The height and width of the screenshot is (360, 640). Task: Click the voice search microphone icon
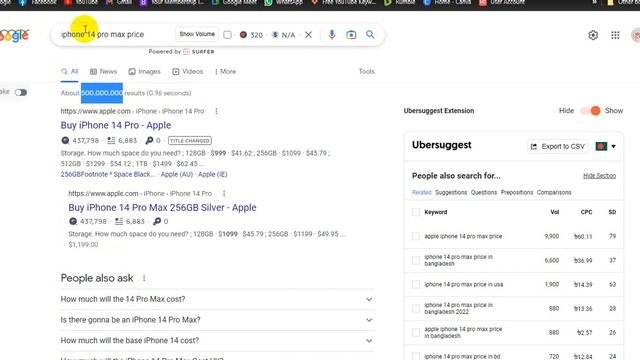point(332,34)
